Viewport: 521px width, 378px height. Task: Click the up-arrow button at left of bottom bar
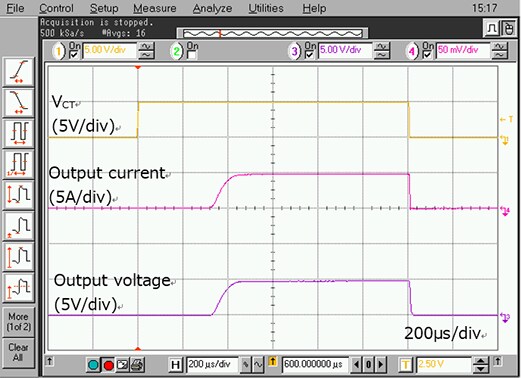(x=50, y=361)
